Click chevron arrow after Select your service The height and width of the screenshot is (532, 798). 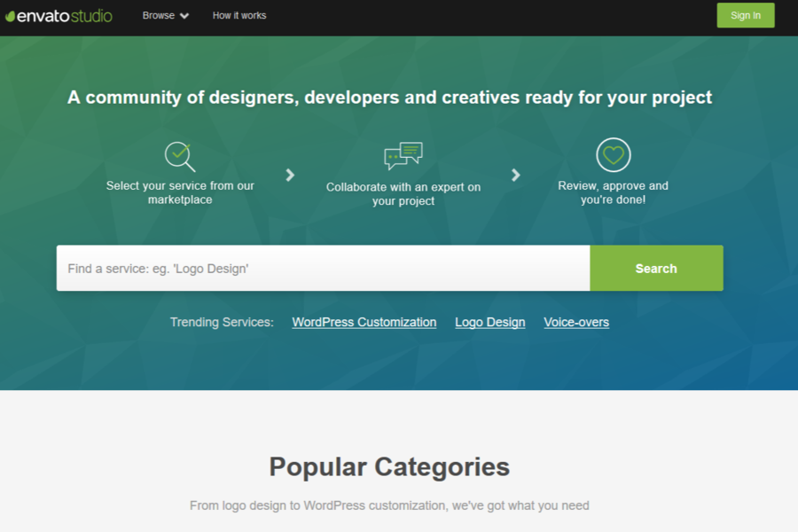pyautogui.click(x=290, y=176)
